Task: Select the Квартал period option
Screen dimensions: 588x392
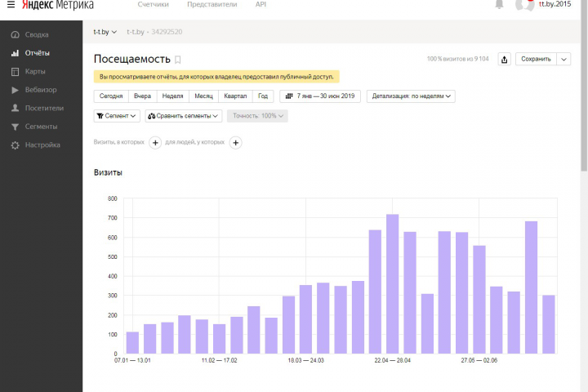Action: pos(235,96)
